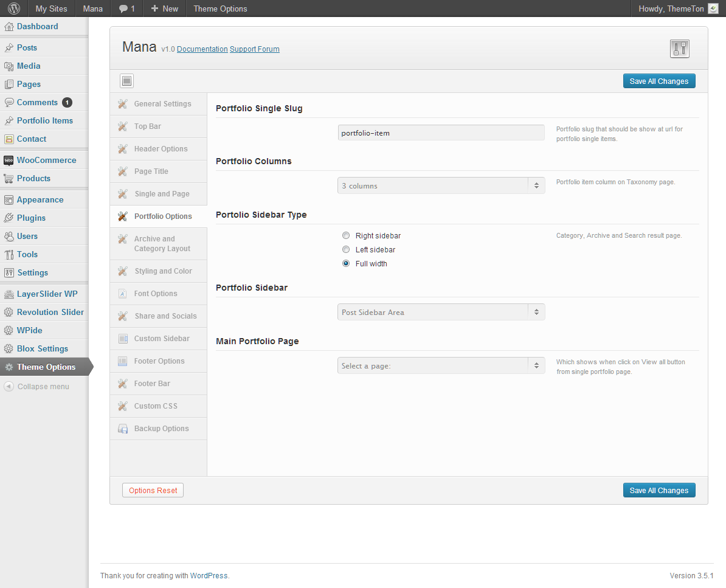This screenshot has height=588, width=726.
Task: Open the Footer Options tab
Action: pyautogui.click(x=159, y=361)
